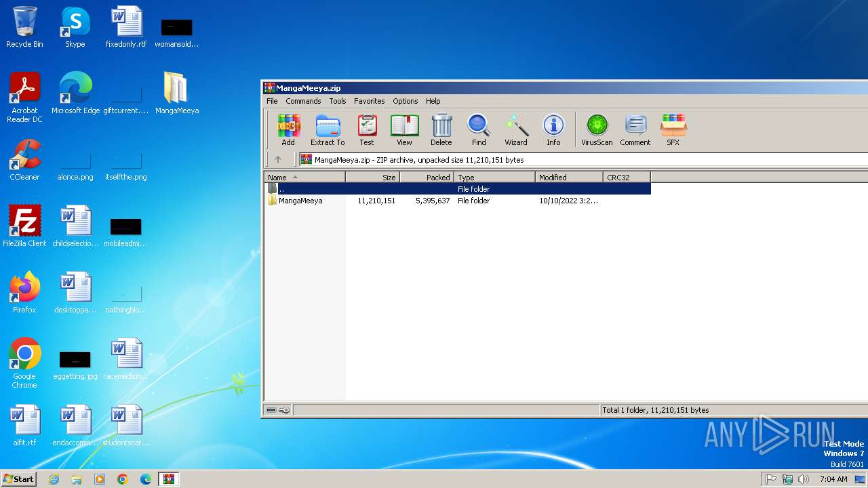Click the WinRAR taskbar button
This screenshot has width=868, height=488.
(169, 479)
